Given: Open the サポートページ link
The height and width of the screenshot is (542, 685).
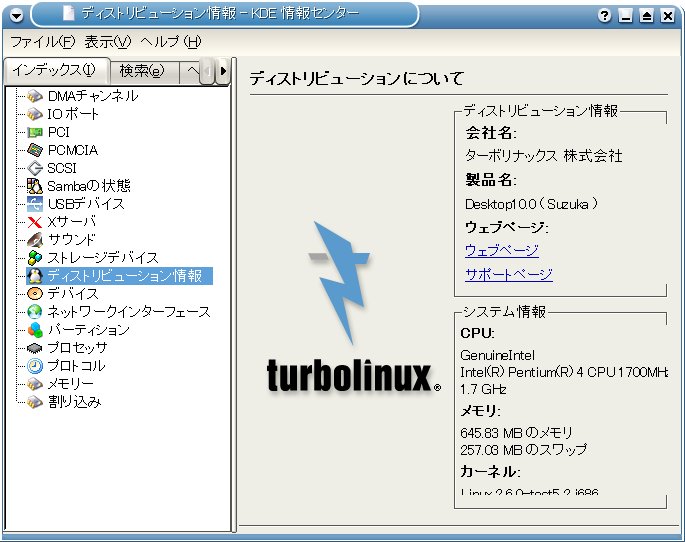Looking at the screenshot, I should pyautogui.click(x=509, y=274).
